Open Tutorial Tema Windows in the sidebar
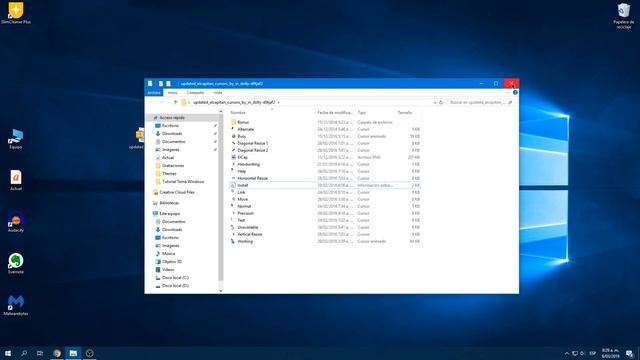Screen dimensions: 640x360 click(x=182, y=182)
